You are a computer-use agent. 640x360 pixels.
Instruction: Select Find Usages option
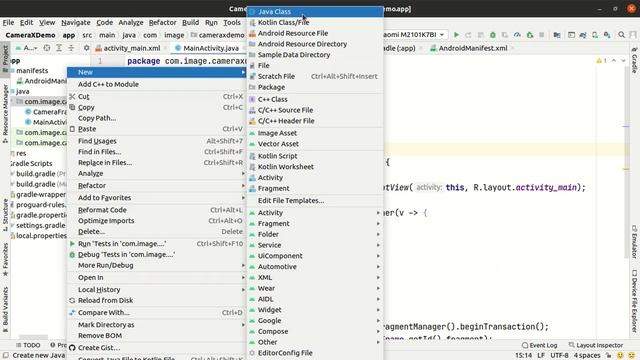[x=157, y=141]
